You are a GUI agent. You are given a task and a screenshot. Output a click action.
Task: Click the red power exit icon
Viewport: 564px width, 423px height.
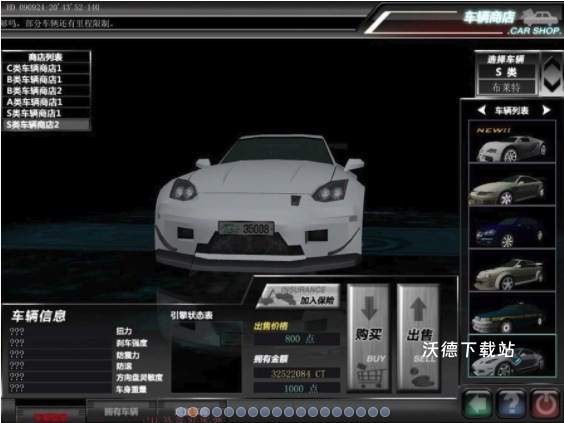point(545,404)
